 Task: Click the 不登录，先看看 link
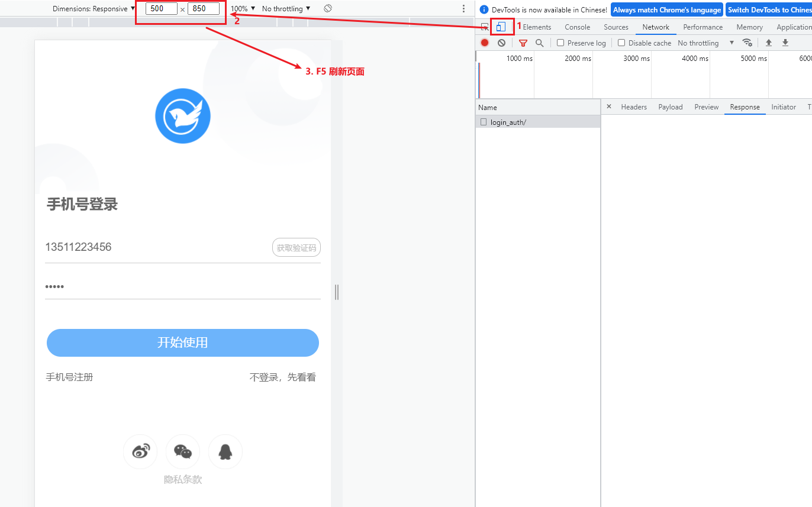pyautogui.click(x=283, y=377)
